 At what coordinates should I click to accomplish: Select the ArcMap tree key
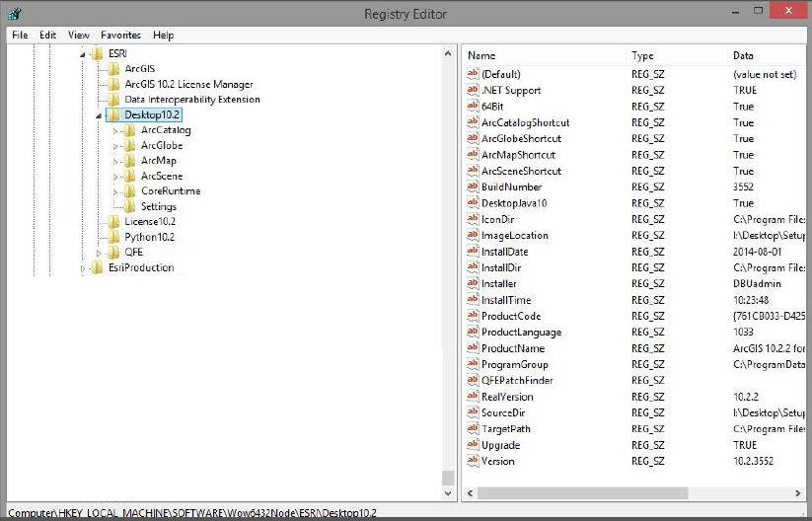click(158, 161)
